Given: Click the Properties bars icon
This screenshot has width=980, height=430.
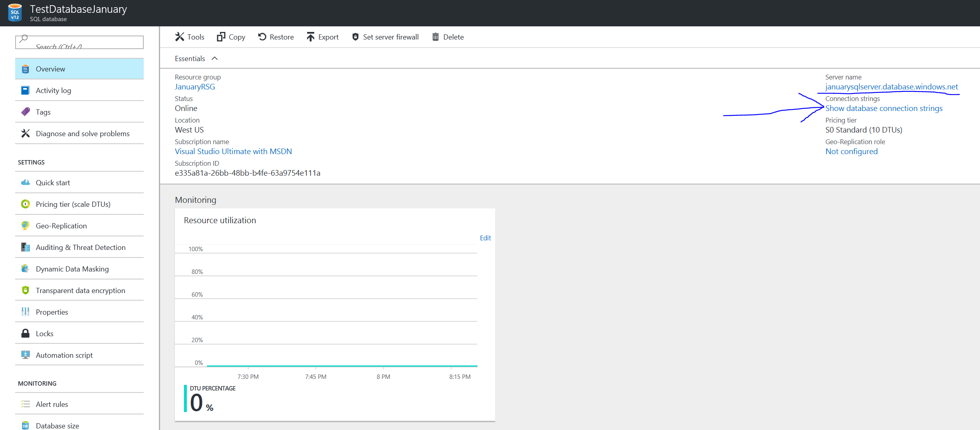Looking at the screenshot, I should 26,312.
